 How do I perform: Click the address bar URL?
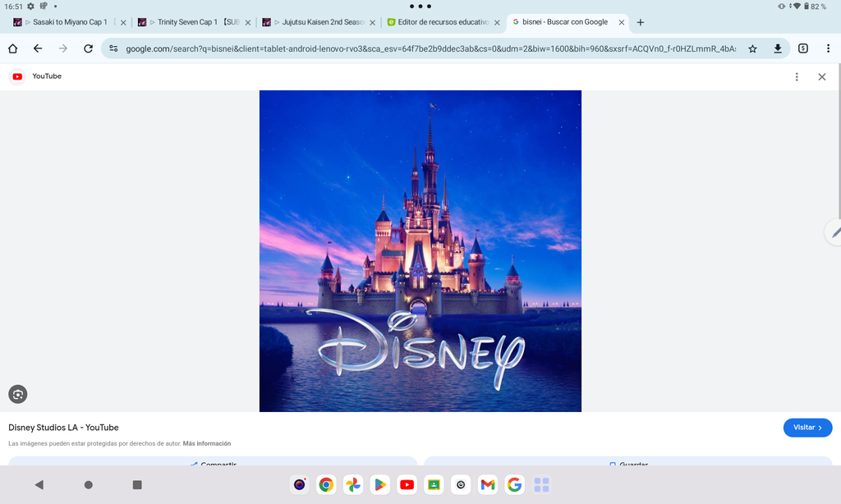(x=430, y=48)
